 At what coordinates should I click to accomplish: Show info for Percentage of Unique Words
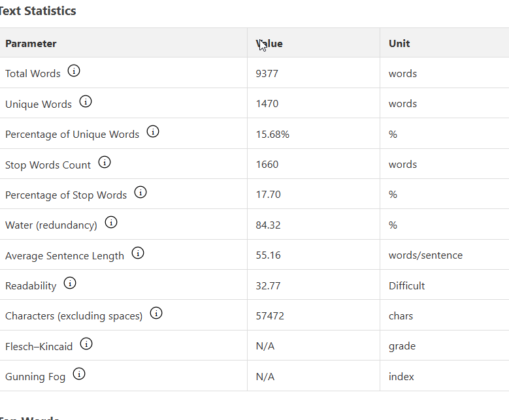153,132
